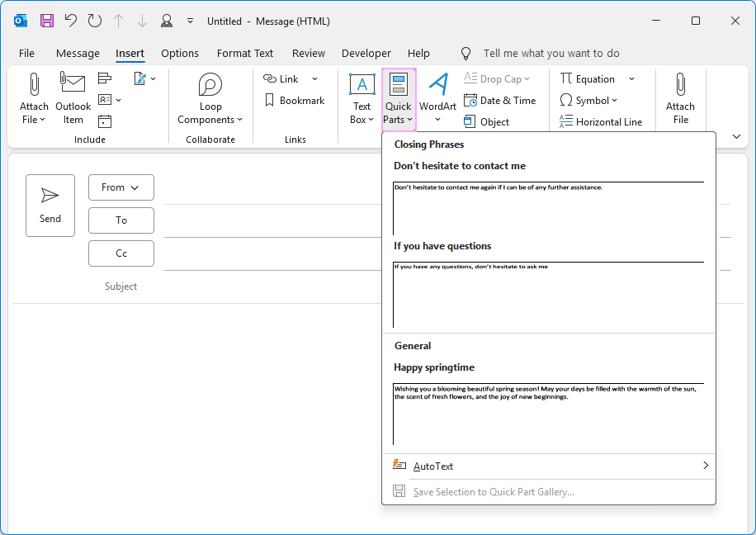
Task: Click the Cc button
Action: [121, 253]
